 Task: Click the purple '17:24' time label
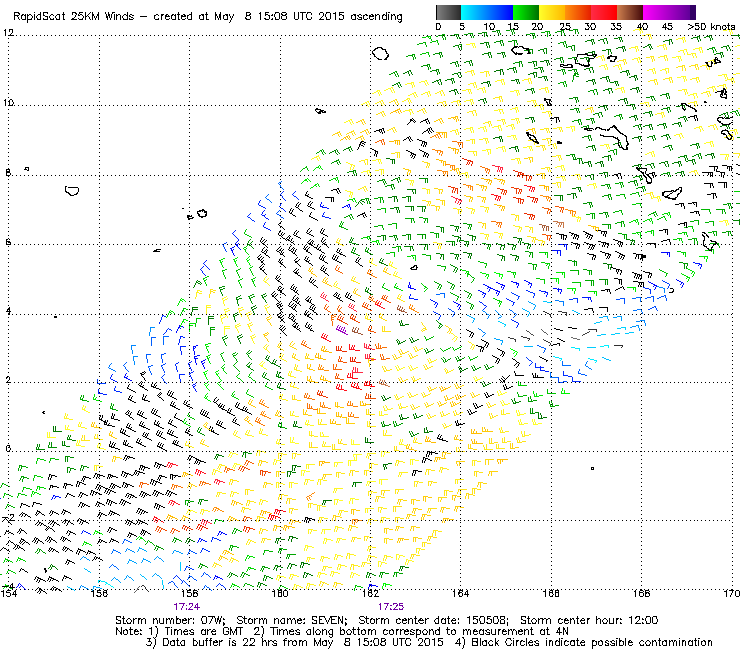pyautogui.click(x=186, y=607)
